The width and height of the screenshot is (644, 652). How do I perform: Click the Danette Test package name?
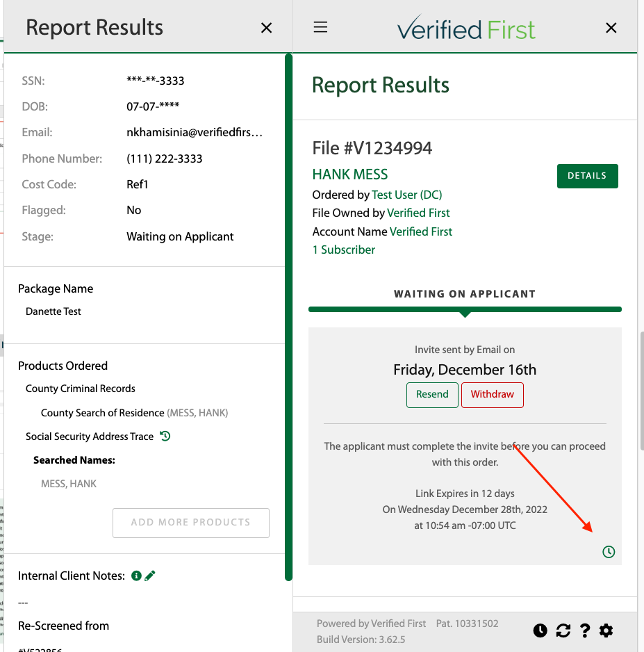[53, 311]
